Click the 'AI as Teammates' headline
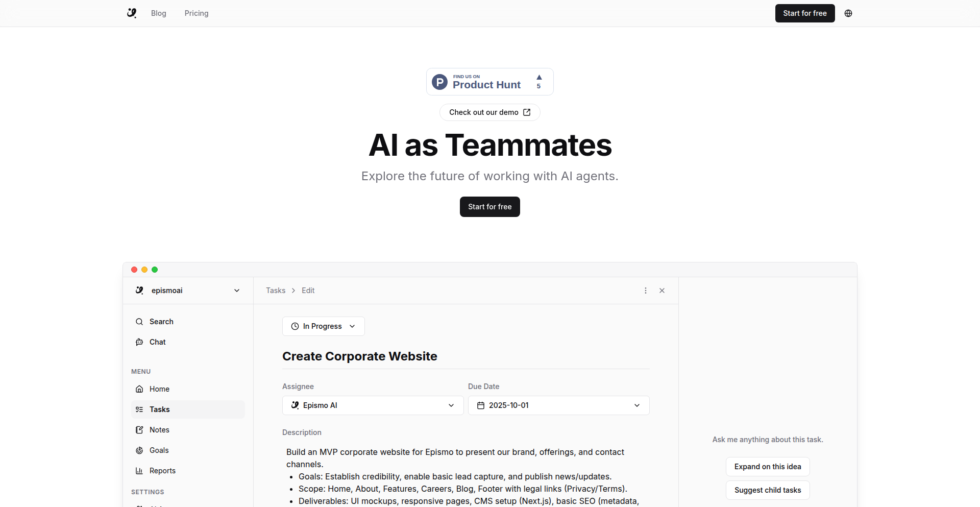Viewport: 980px width, 507px height. (x=490, y=145)
